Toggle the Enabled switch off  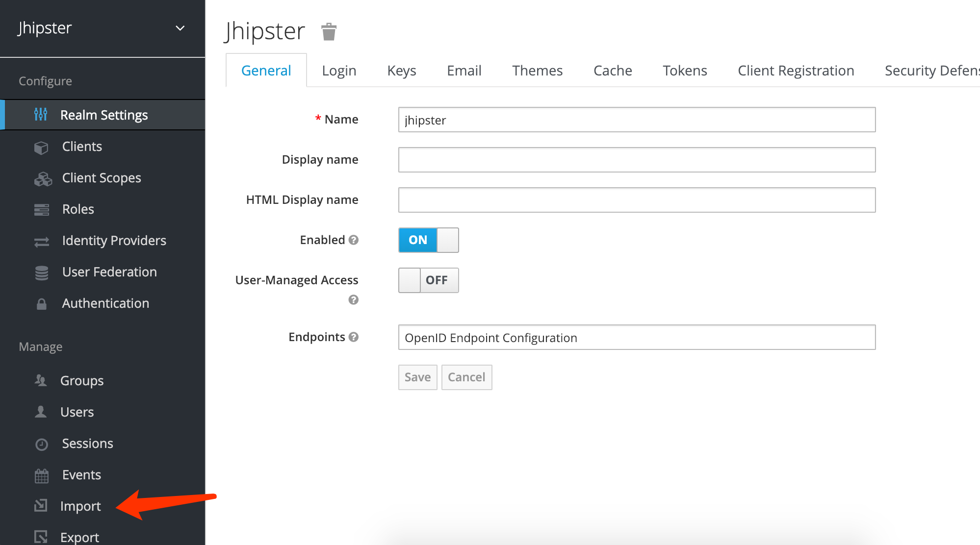coord(428,240)
